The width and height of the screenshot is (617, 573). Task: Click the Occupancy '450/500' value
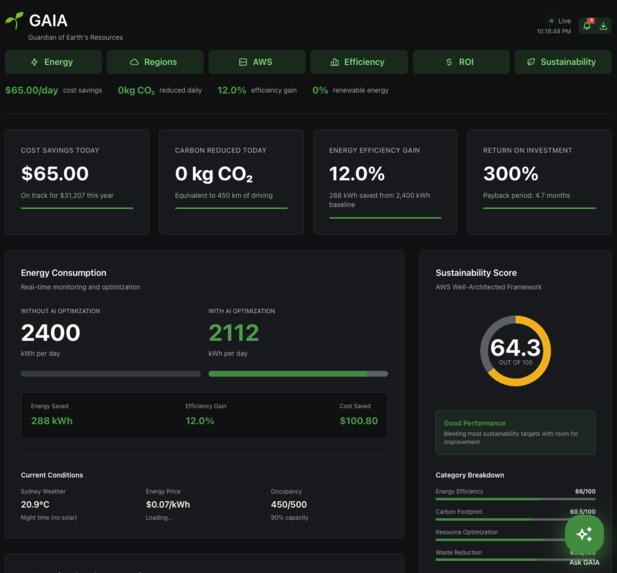pyautogui.click(x=288, y=505)
